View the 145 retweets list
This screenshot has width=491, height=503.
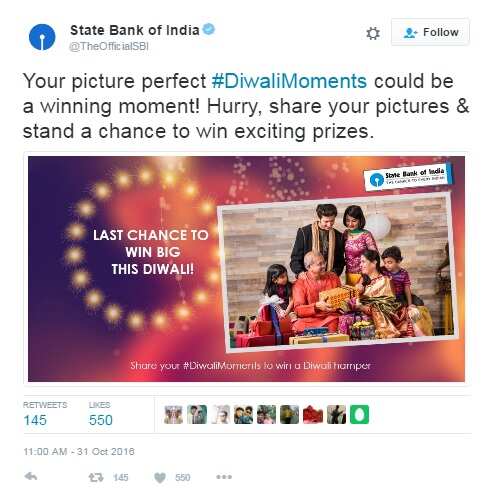[x=45, y=414]
